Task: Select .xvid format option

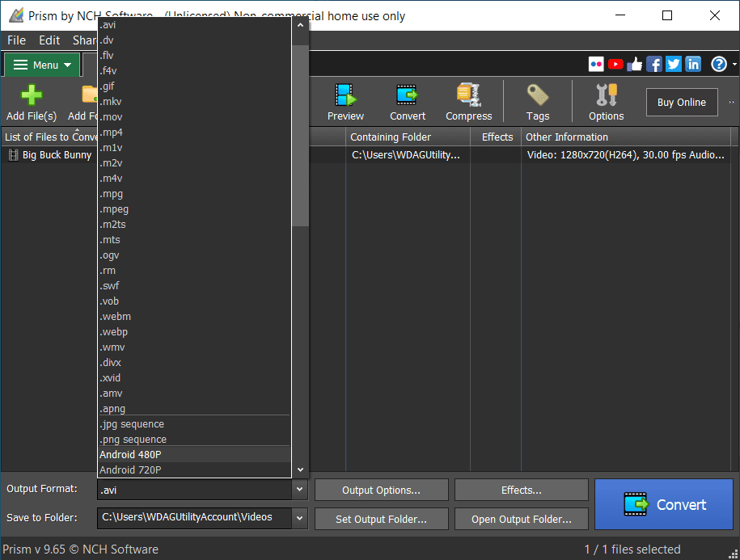Action: 194,378
